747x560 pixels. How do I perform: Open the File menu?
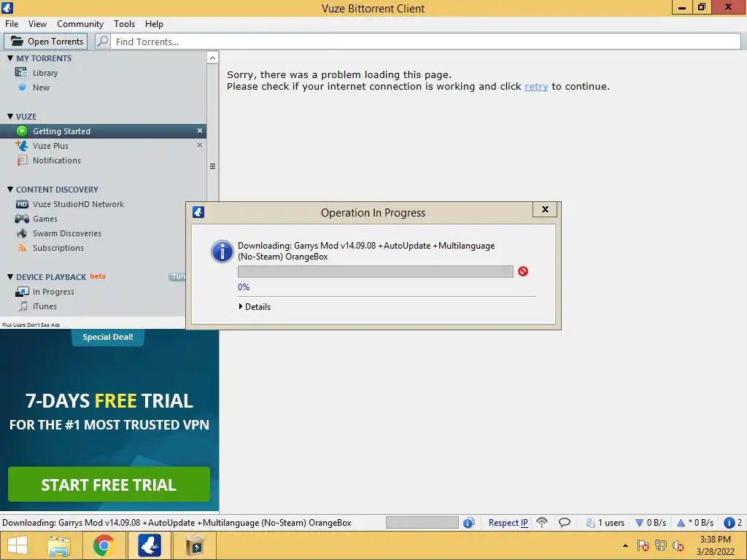12,24
